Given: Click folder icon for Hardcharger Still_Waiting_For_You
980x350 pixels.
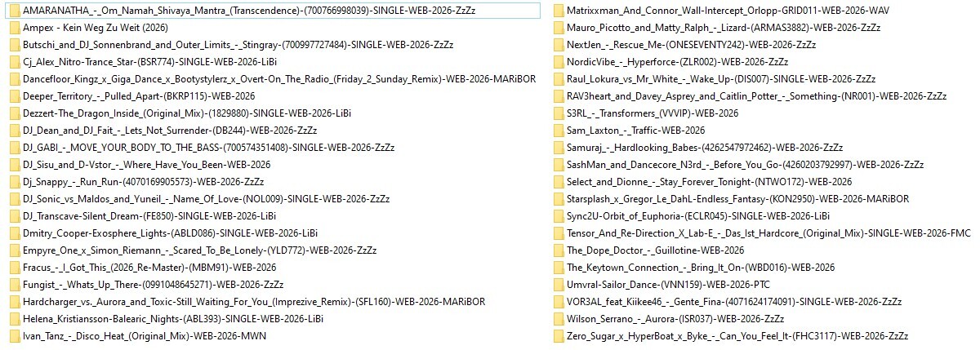Looking at the screenshot, I should pyautogui.click(x=15, y=302).
